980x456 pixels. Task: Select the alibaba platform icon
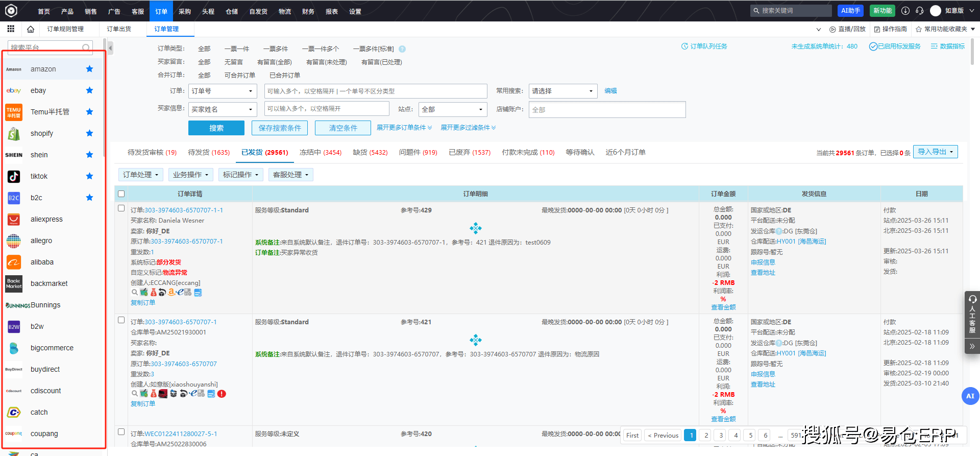(14, 262)
